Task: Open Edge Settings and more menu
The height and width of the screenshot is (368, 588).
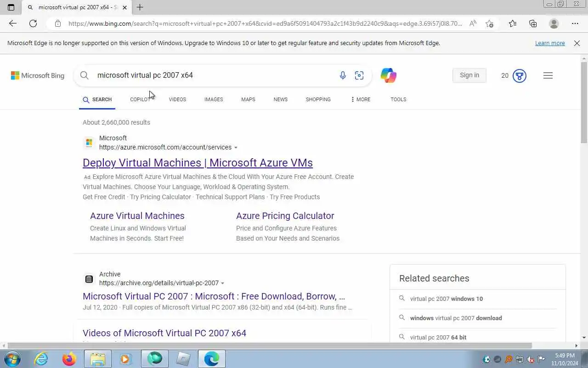Action: click(575, 23)
